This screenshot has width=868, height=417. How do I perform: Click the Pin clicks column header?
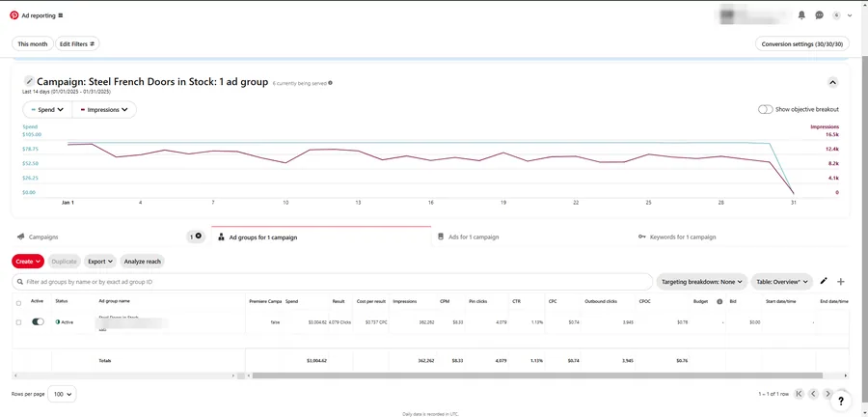478,301
